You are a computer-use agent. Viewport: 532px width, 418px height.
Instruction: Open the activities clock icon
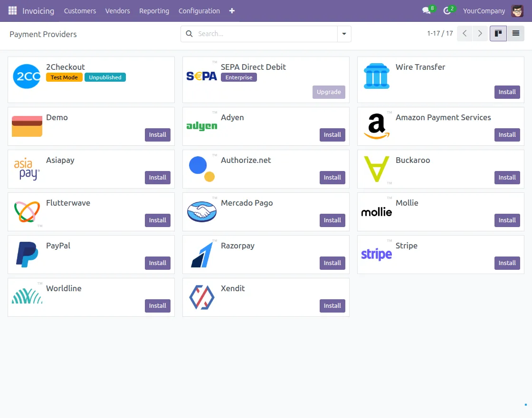(446, 10)
